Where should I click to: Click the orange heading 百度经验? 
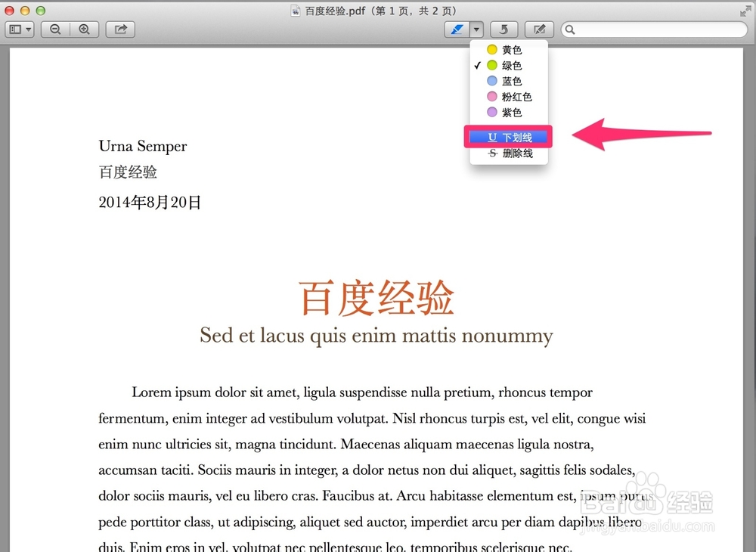(x=376, y=298)
